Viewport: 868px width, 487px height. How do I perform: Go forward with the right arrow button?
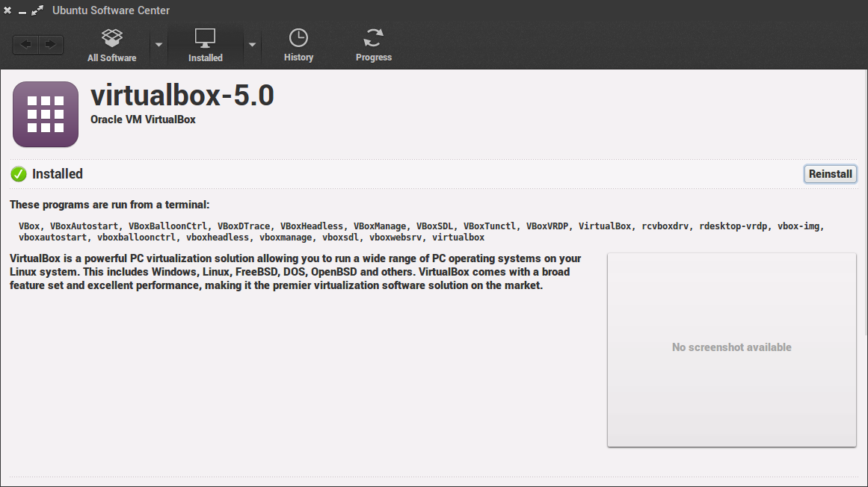(50, 44)
